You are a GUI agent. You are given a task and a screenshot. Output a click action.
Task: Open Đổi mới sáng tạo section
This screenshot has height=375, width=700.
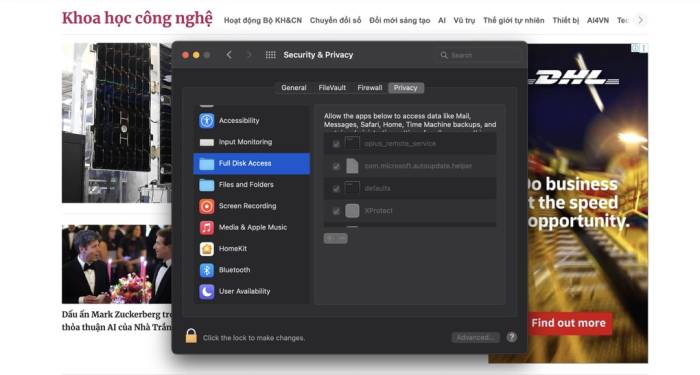pos(400,21)
